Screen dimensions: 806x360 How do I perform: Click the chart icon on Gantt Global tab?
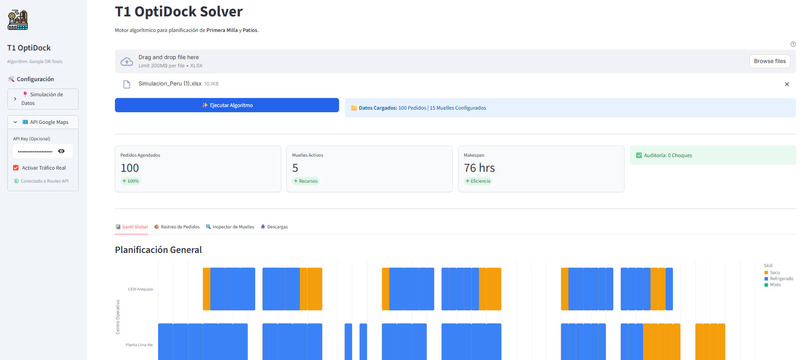tap(118, 227)
